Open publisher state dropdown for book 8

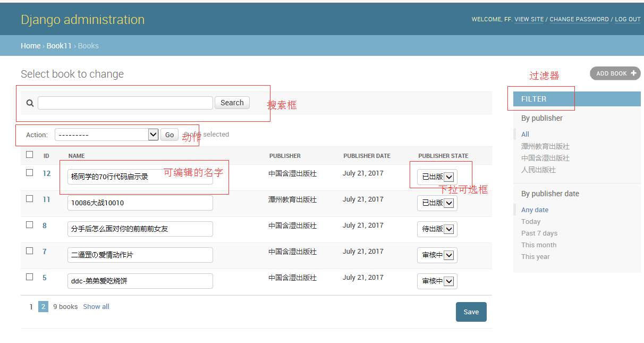(437, 229)
